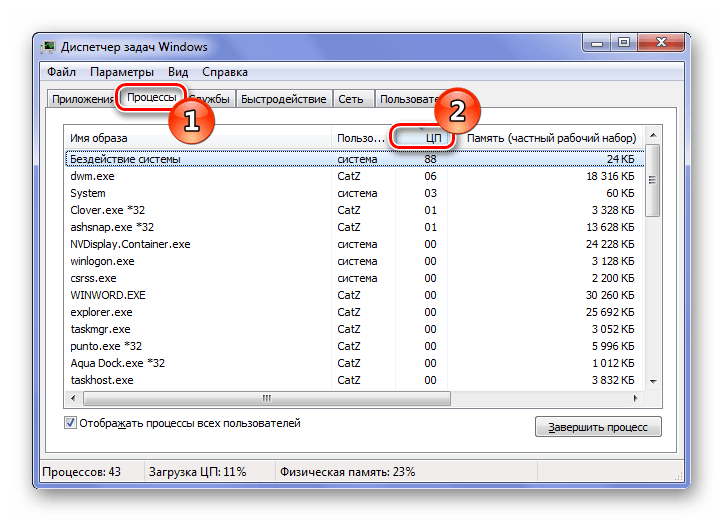724x522 pixels.
Task: Switch to the Приложения tab
Action: (x=82, y=99)
